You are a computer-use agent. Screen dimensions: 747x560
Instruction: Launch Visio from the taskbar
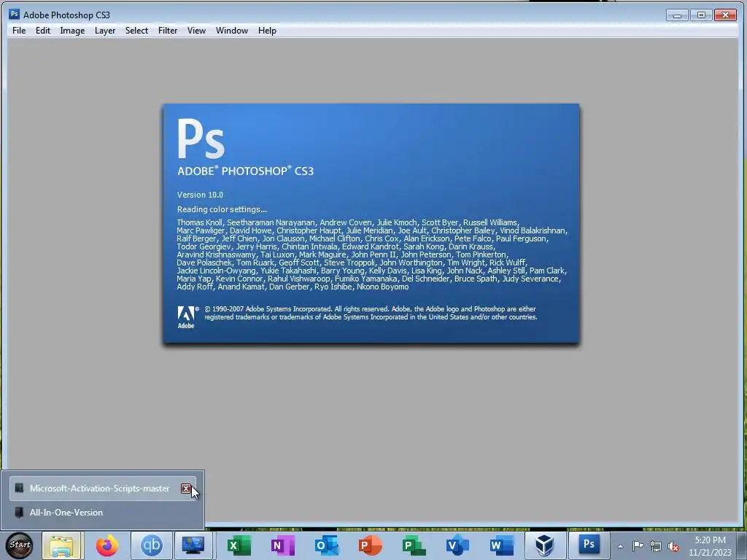(457, 545)
